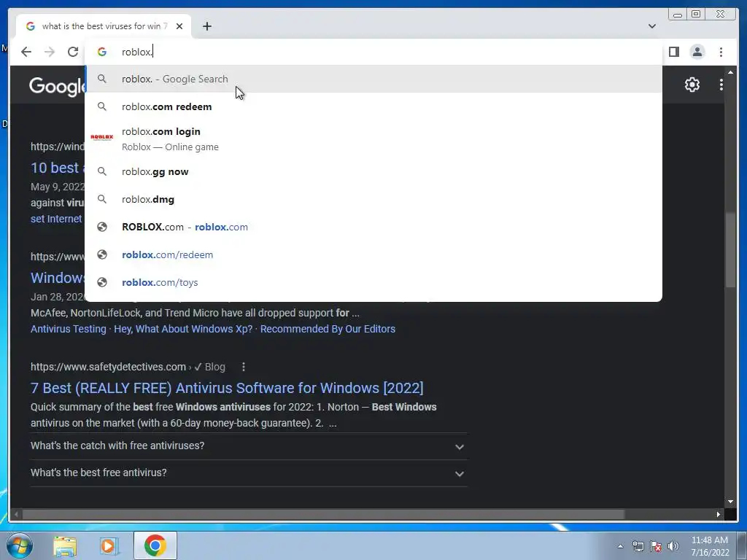Click the address bar containing 'roblox.'

click(373, 52)
